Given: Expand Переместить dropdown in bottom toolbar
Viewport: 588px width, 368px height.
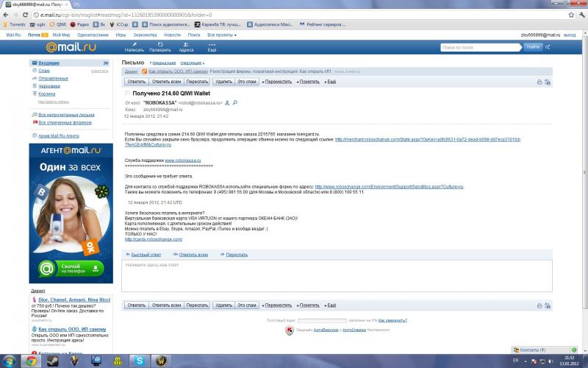Looking at the screenshot, I should point(277,305).
